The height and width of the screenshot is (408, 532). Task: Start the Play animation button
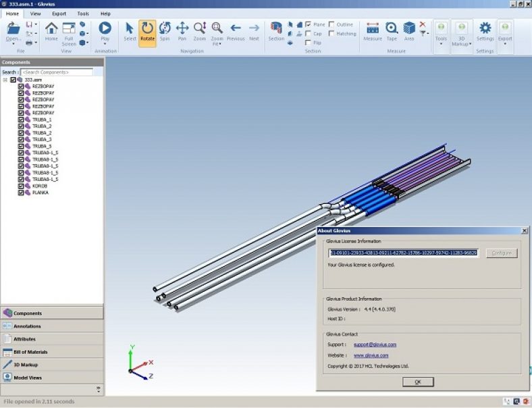pyautogui.click(x=105, y=31)
